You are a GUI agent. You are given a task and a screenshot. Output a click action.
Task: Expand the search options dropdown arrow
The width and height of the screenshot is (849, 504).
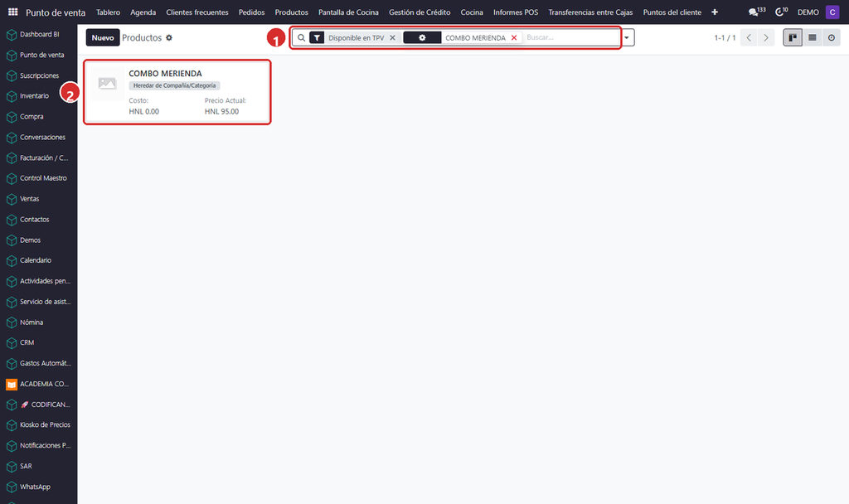(627, 38)
